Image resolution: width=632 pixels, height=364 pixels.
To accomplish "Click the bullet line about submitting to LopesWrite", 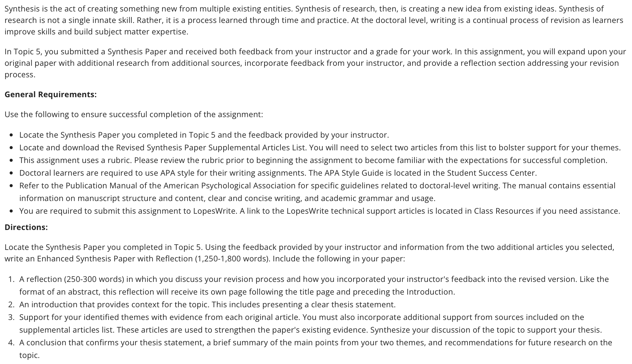I will (320, 211).
